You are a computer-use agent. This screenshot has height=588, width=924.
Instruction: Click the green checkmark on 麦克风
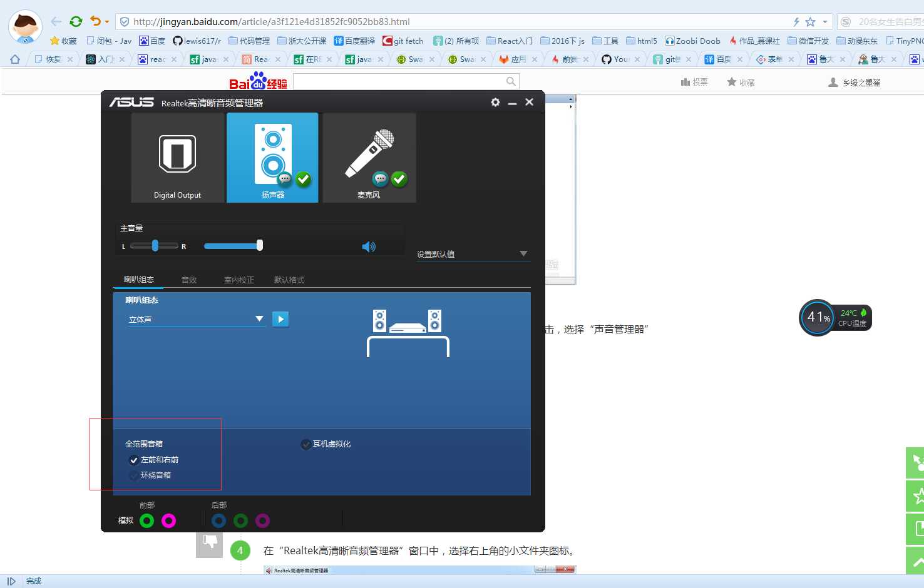click(399, 179)
